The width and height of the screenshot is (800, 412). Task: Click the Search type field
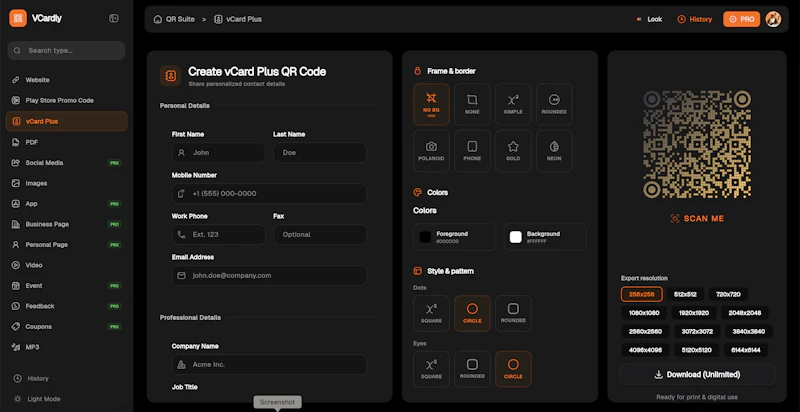click(66, 50)
